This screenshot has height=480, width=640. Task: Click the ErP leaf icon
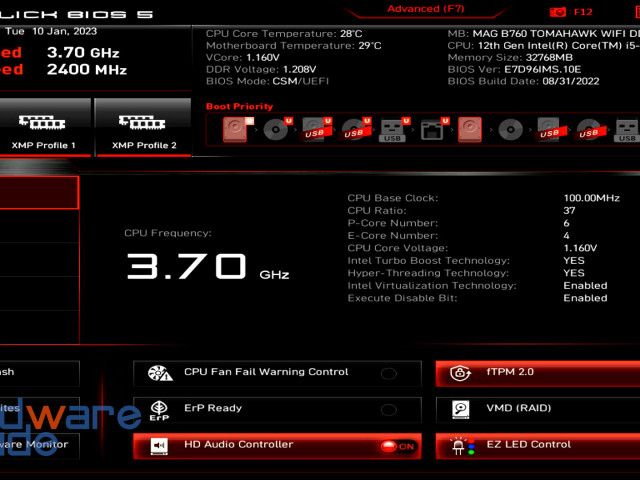[x=159, y=411]
